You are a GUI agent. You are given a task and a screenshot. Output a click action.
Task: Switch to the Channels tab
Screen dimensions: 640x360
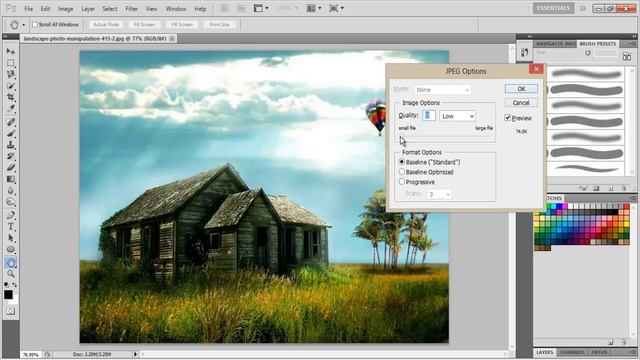coord(571,352)
